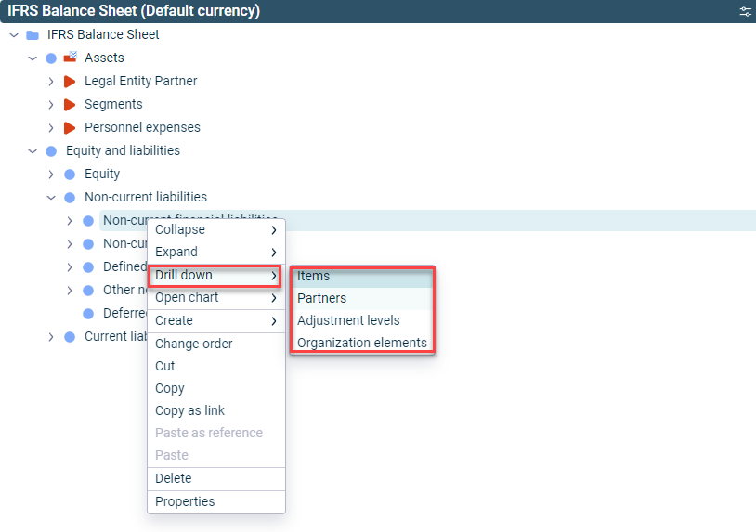
Task: Click the blue circle beside Equity
Action: [70, 175]
